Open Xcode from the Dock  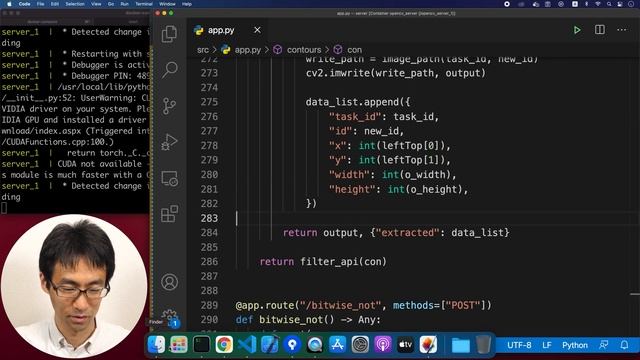point(269,344)
